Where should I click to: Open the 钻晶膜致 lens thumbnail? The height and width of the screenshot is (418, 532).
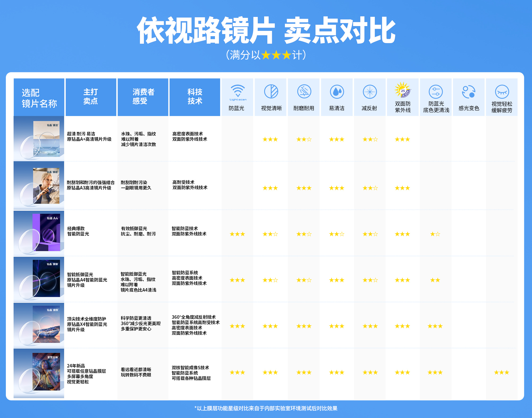39,325
